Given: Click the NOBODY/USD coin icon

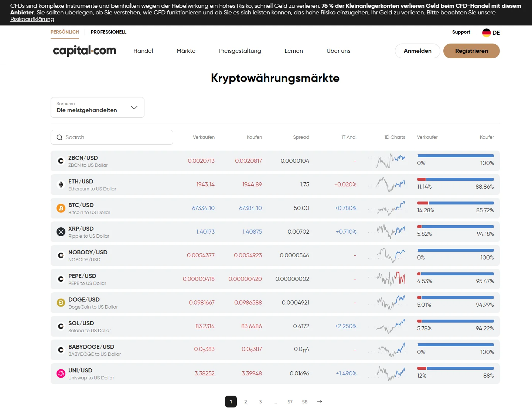Looking at the screenshot, I should (x=61, y=255).
